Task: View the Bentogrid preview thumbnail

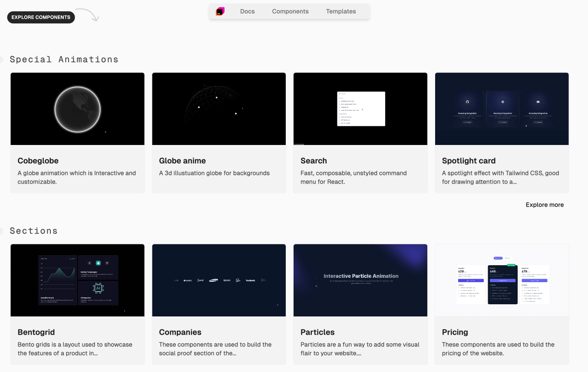Action: 77,280
